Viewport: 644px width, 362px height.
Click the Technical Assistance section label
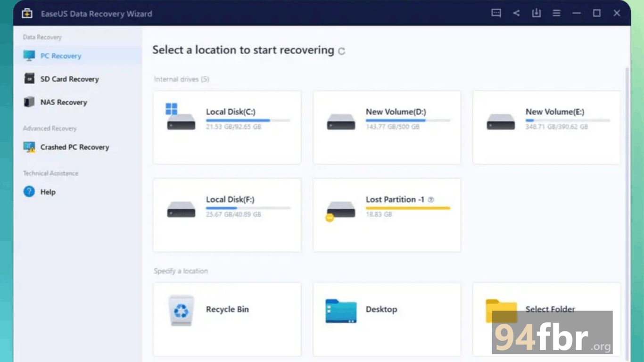(x=50, y=173)
